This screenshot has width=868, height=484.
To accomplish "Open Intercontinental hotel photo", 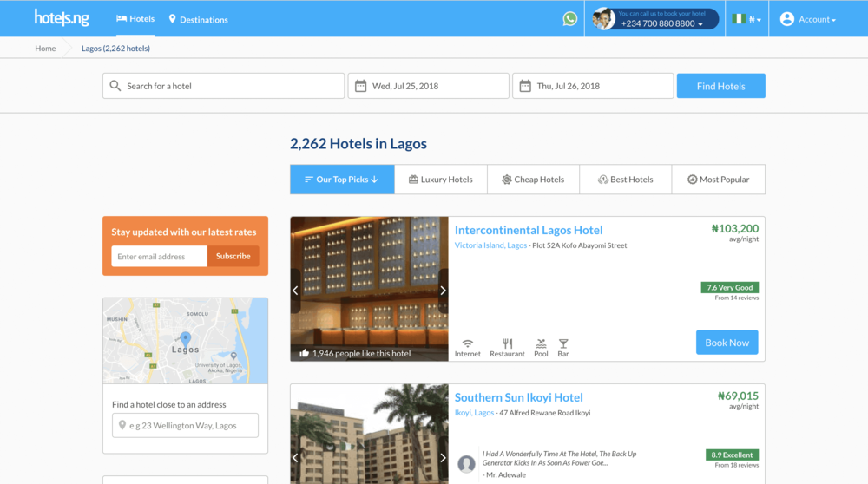I will pos(369,289).
